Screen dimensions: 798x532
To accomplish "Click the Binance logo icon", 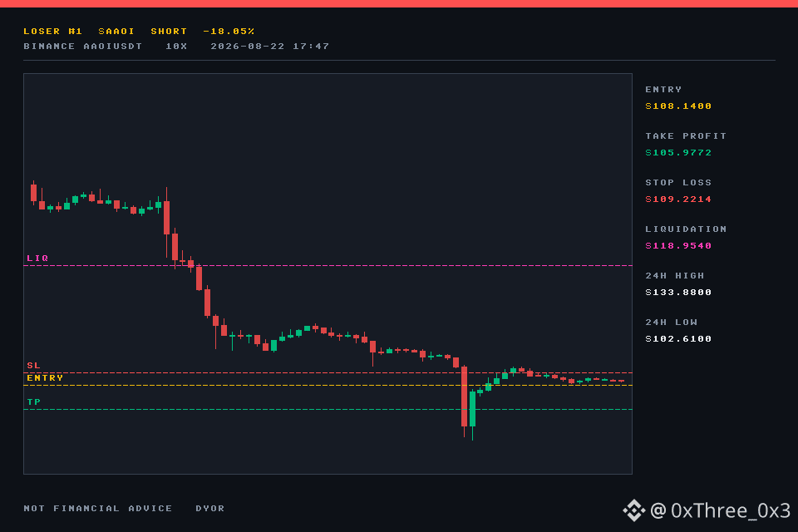I will click(634, 510).
